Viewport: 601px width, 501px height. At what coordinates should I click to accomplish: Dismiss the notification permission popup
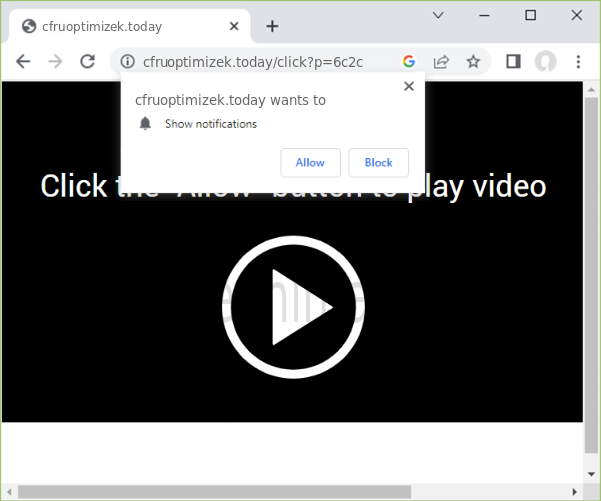[x=408, y=86]
